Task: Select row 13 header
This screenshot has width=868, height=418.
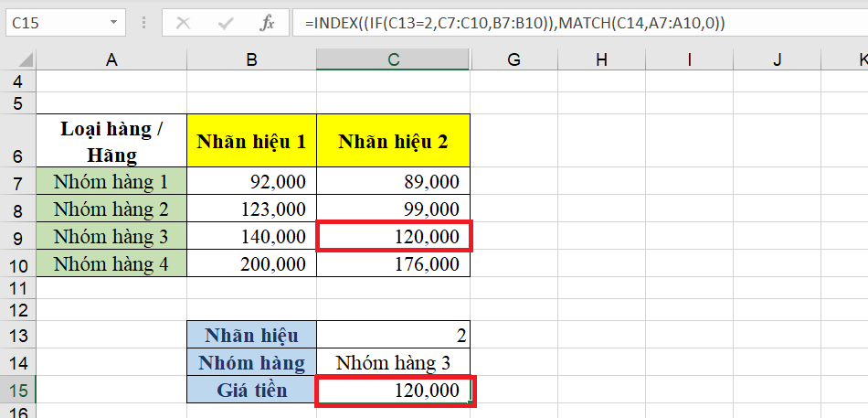Action: click(17, 335)
